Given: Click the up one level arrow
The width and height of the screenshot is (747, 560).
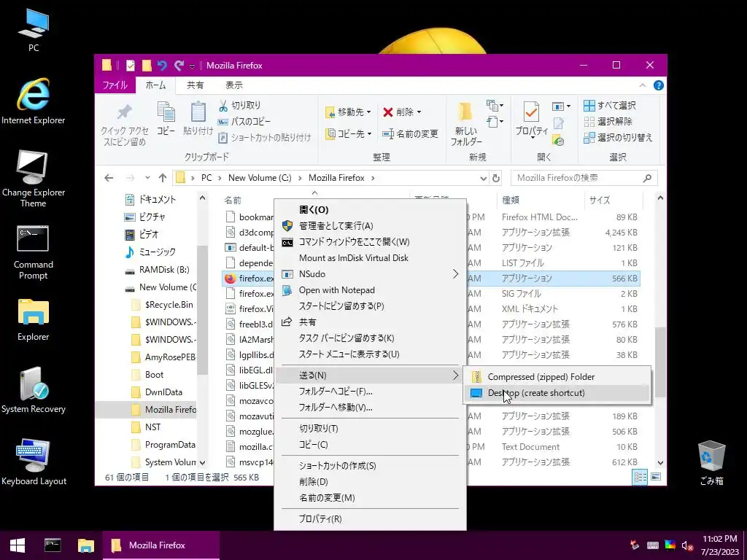Looking at the screenshot, I should [x=163, y=178].
